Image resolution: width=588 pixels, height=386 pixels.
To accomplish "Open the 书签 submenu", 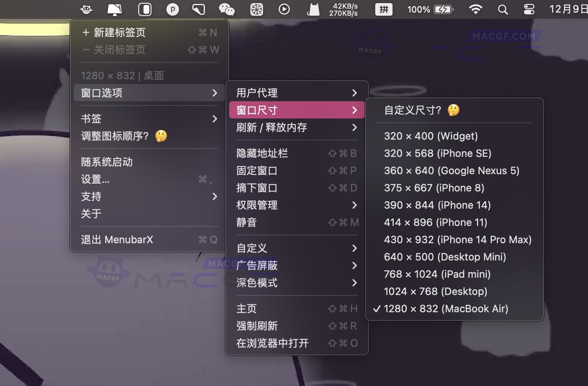I will pyautogui.click(x=91, y=118).
